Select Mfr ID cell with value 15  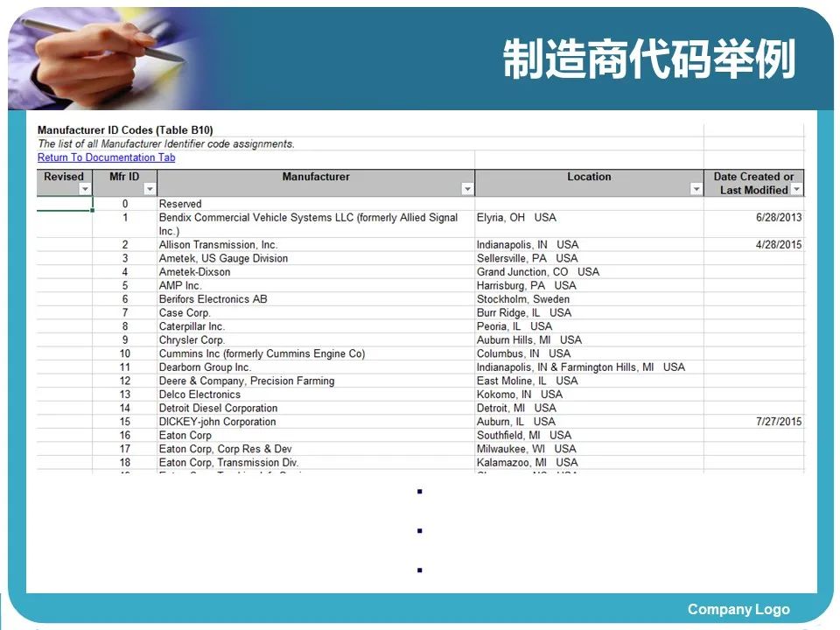pos(125,422)
